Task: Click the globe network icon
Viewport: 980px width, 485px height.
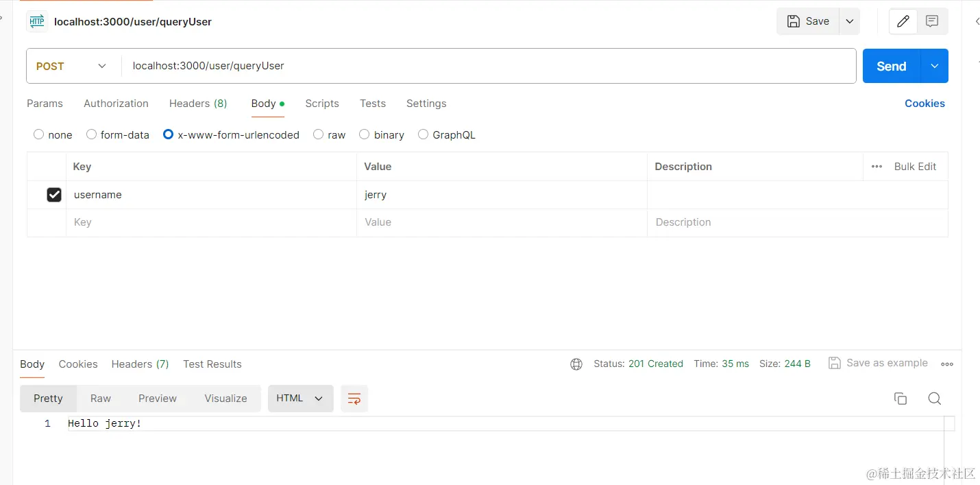Action: [x=576, y=364]
